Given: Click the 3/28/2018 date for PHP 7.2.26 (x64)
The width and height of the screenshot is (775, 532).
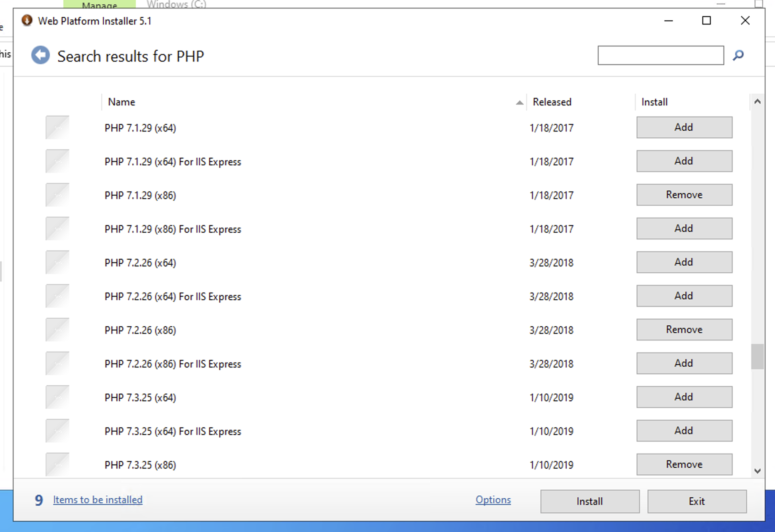Looking at the screenshot, I should 552,263.
